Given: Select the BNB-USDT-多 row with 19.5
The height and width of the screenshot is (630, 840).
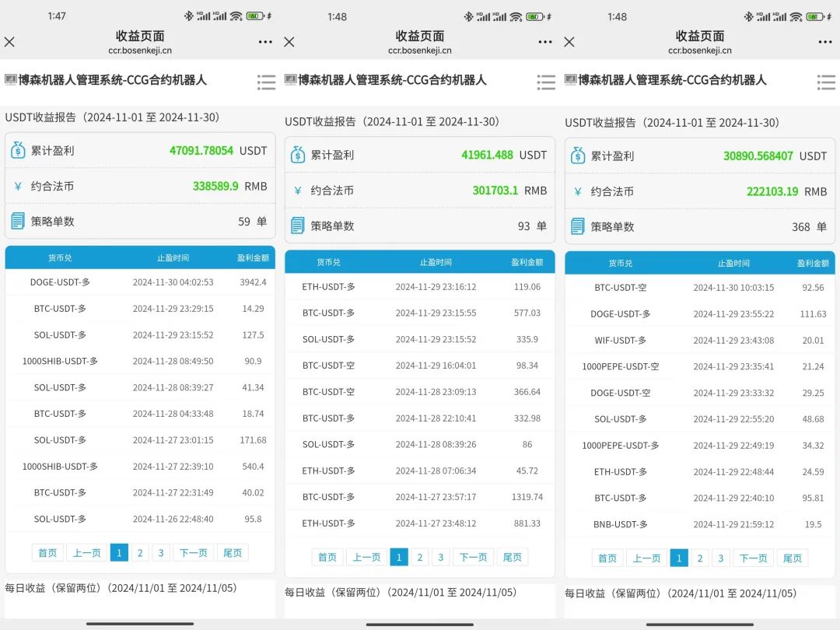Looking at the screenshot, I should (x=700, y=524).
